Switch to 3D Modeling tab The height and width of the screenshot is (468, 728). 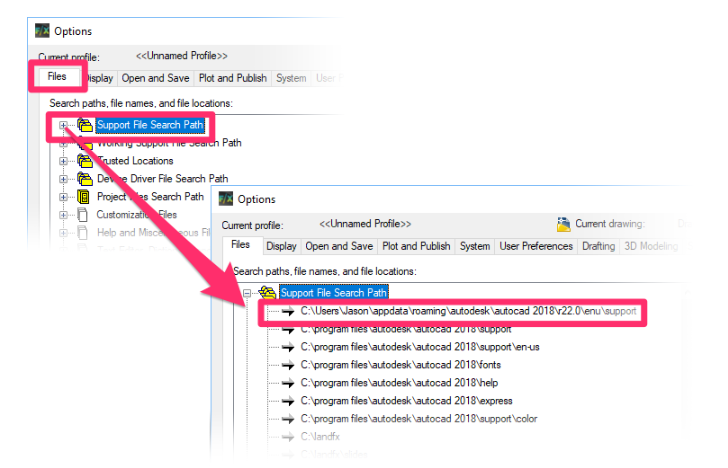point(651,247)
